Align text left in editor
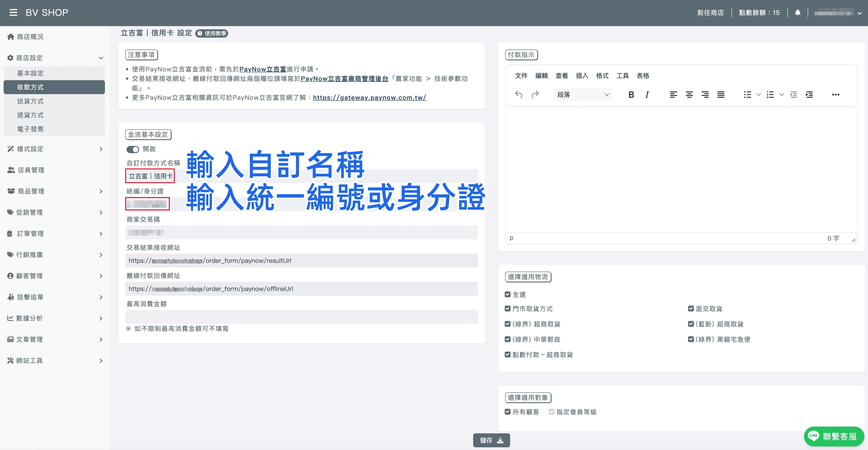The height and width of the screenshot is (450, 868). point(673,95)
